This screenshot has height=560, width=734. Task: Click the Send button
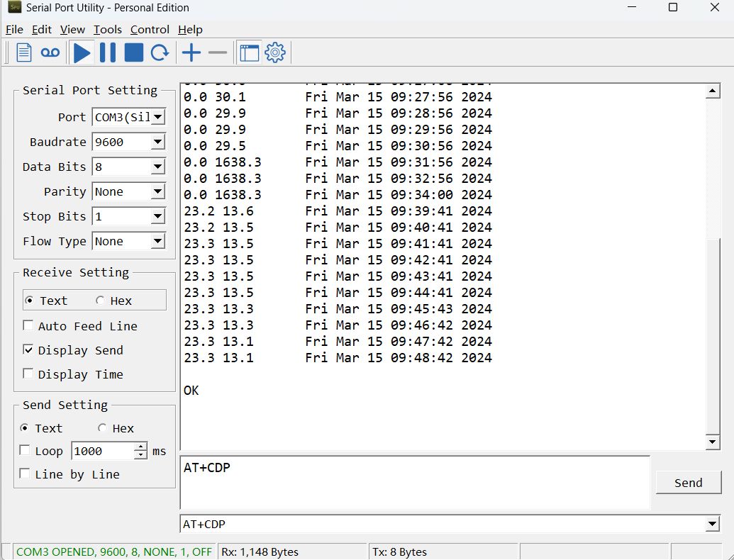688,482
